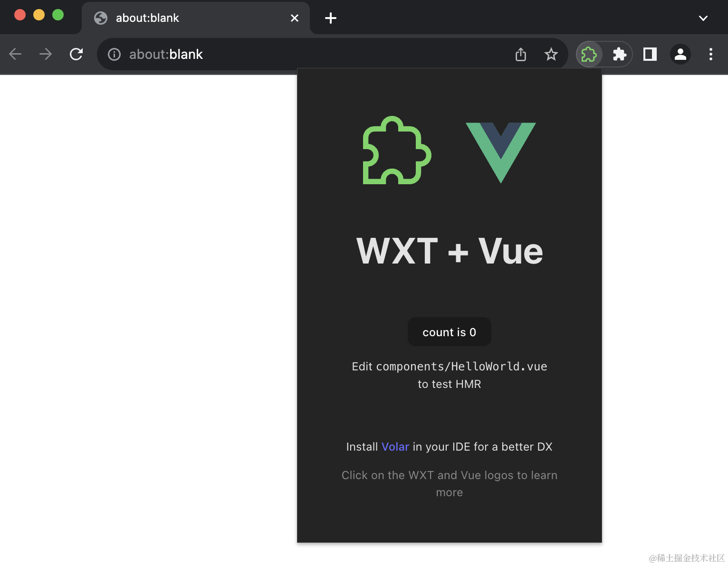
Task: Click the count is 0 button
Action: [x=449, y=331]
